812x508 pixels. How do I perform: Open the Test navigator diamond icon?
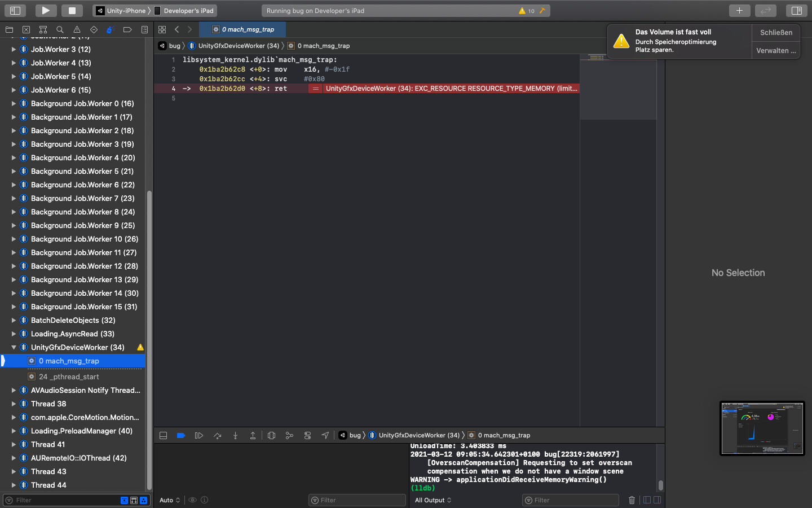[94, 29]
